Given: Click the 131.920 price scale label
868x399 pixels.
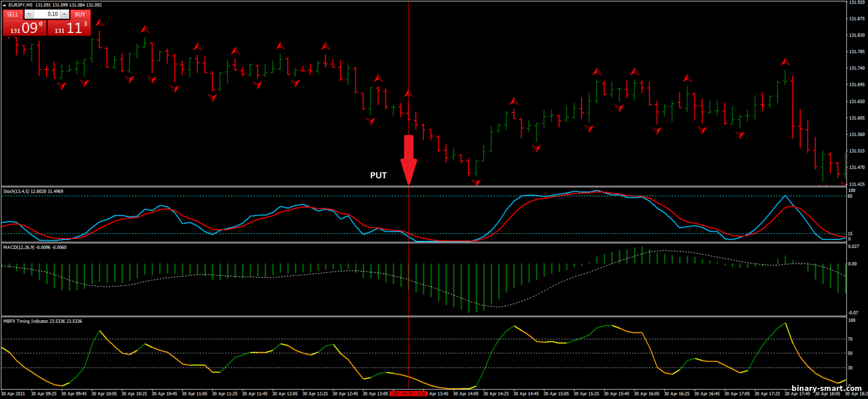Looking at the screenshot, I should coord(855,2).
